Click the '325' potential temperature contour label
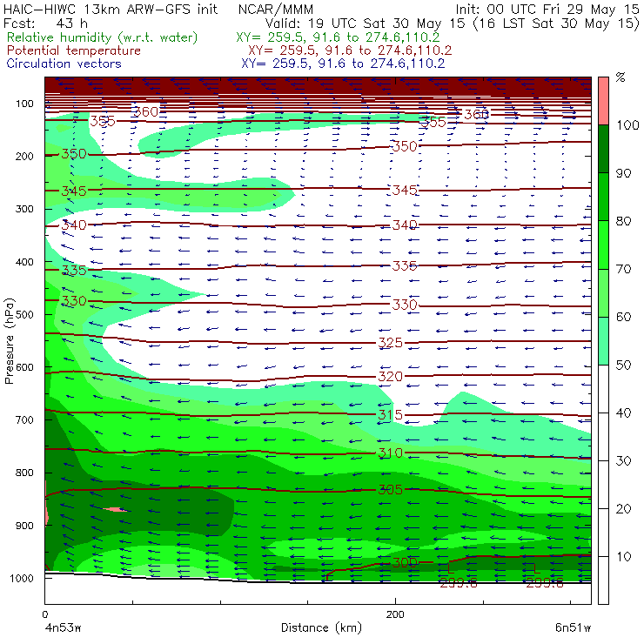The image size is (644, 644). coord(390,343)
